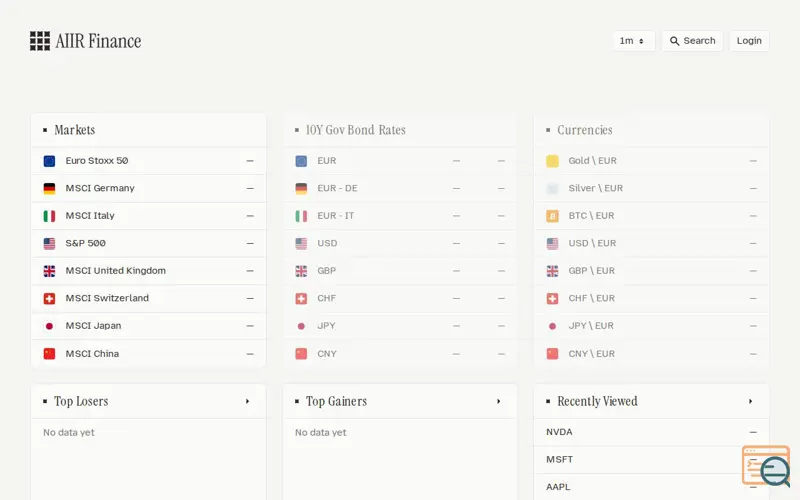800x500 pixels.
Task: Click the MSCI China flag icon
Action: 49,354
